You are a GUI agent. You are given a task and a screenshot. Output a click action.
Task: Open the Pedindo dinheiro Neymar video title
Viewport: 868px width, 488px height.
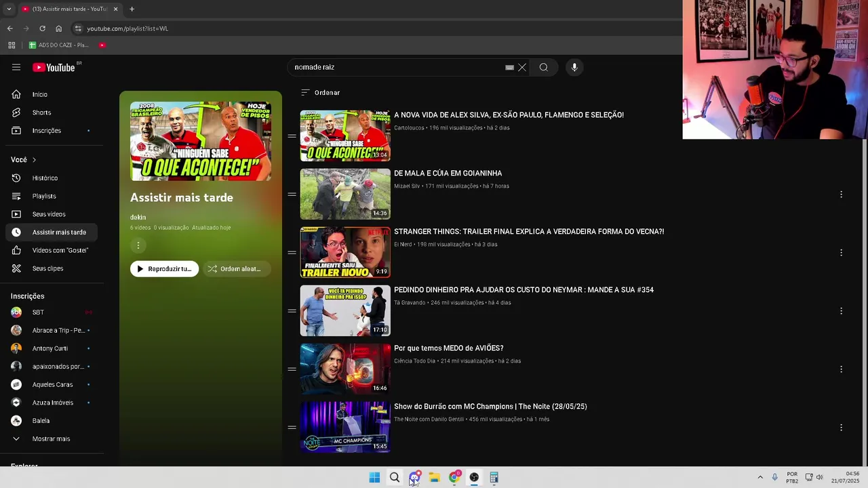tap(524, 290)
